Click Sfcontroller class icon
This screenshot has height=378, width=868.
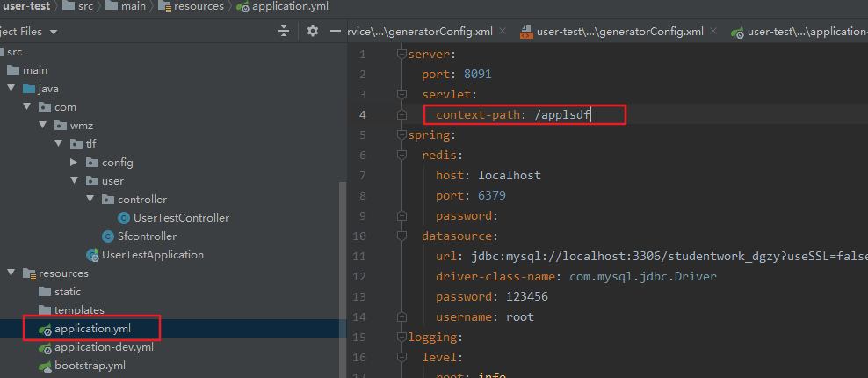tap(109, 236)
